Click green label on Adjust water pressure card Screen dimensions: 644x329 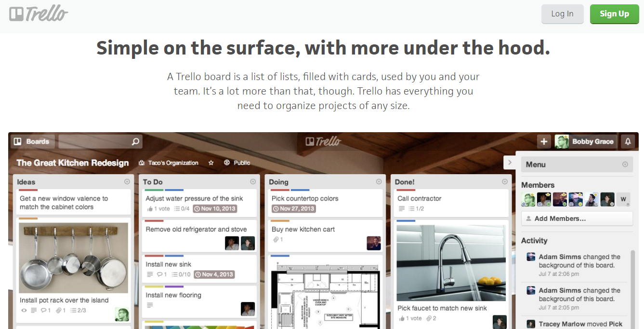click(154, 190)
